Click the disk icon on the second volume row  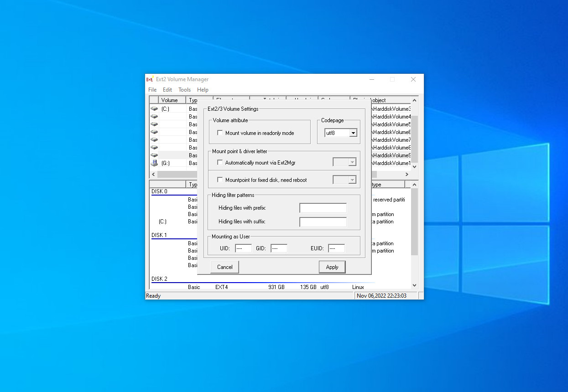(x=154, y=116)
